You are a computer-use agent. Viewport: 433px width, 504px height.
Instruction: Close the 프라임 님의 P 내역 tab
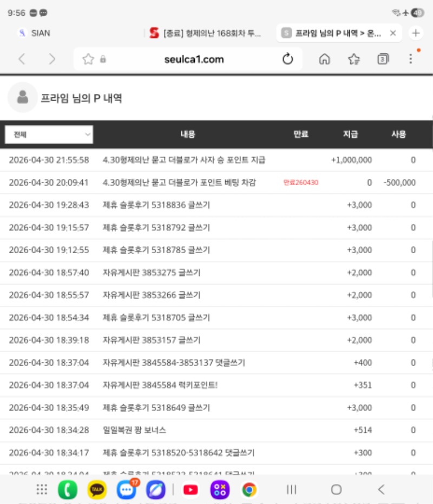[x=393, y=33]
